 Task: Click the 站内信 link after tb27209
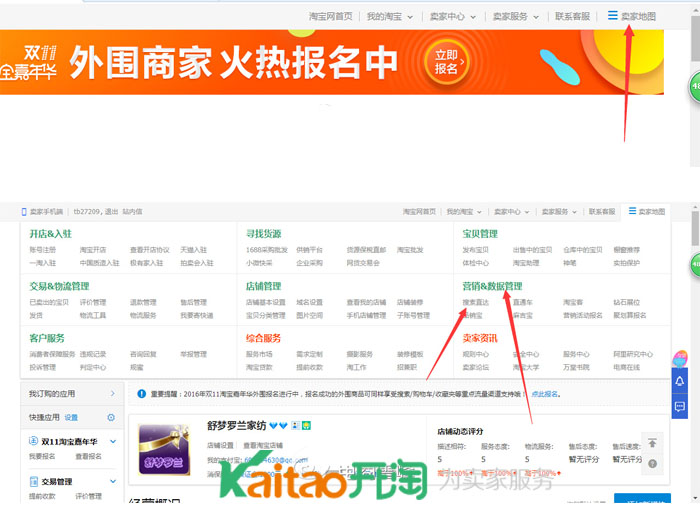coord(132,212)
